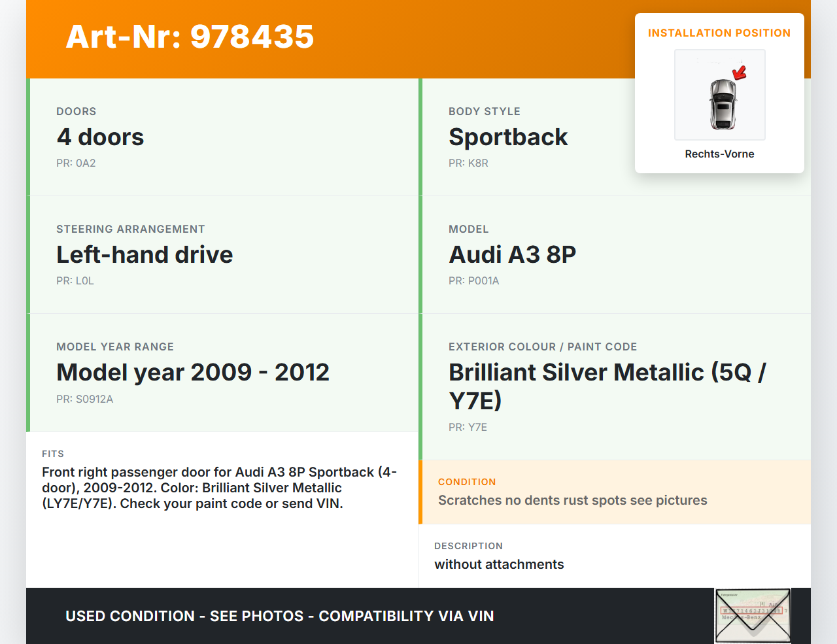
Task: Select the without attachments text
Action: coord(499,564)
